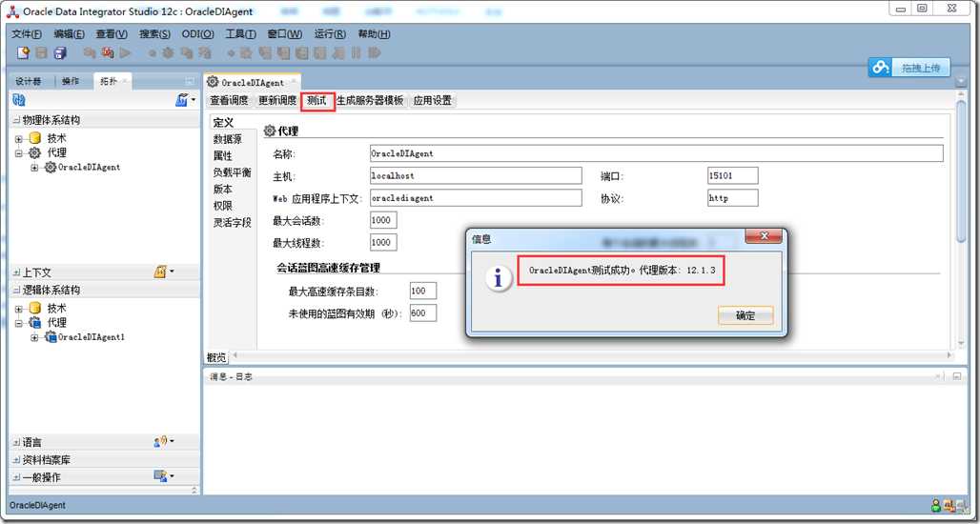Click the 生成服务器模板 button

pos(371,101)
